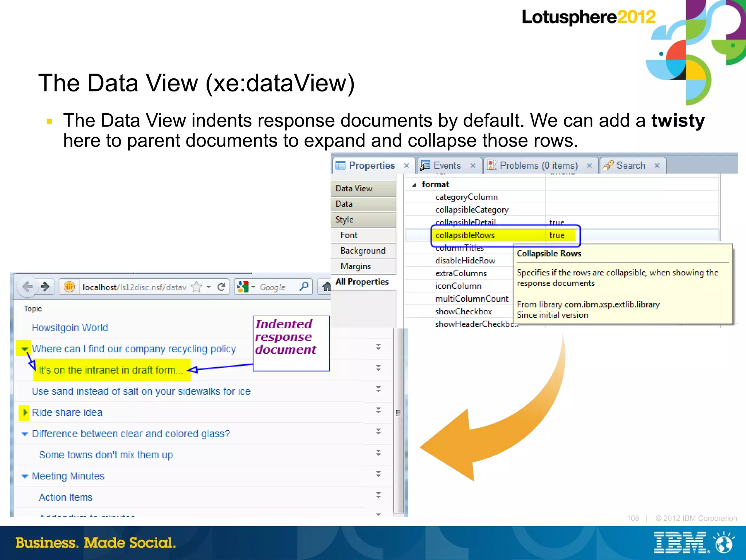
Task: Close the Events tab
Action: coord(473,165)
